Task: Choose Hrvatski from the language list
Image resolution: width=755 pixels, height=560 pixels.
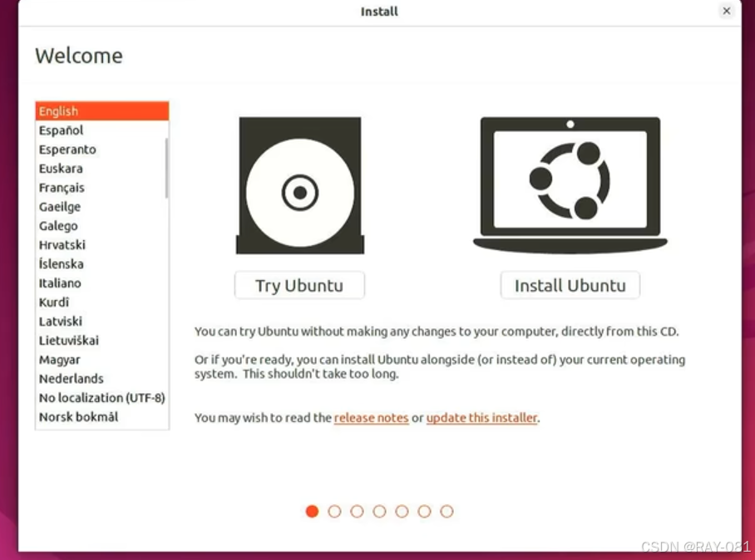Action: tap(62, 245)
